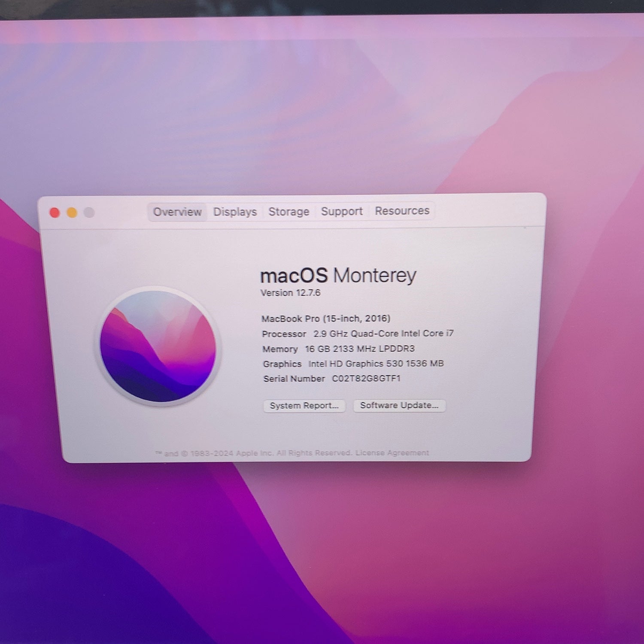Select the Storage tab

tap(289, 212)
